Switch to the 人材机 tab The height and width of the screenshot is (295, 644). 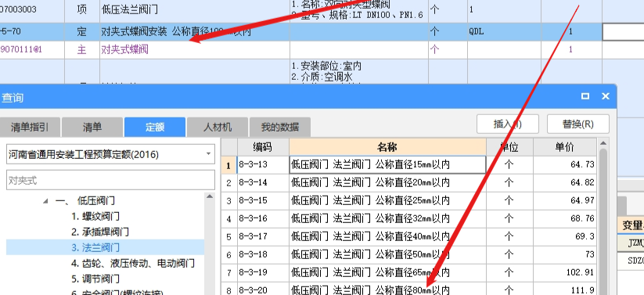pos(218,127)
